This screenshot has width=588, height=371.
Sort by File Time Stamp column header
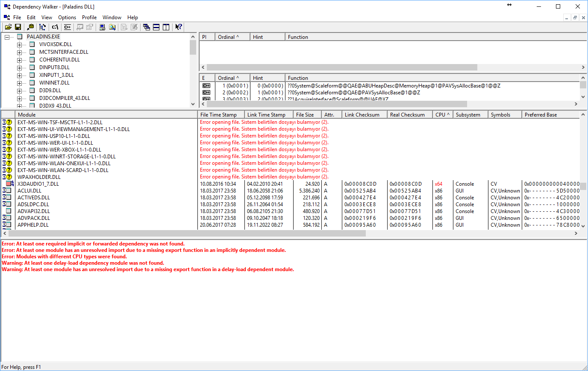pos(221,114)
